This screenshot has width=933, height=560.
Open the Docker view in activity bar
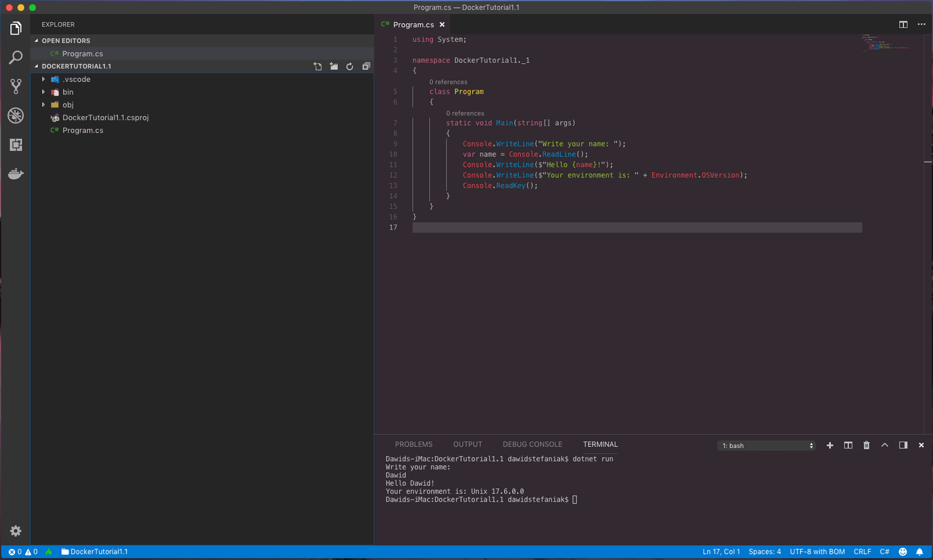tap(16, 174)
